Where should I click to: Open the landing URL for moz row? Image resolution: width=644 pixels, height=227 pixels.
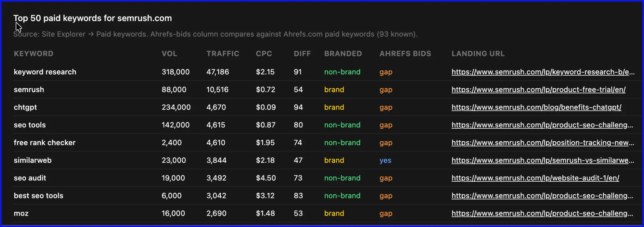[542, 214]
